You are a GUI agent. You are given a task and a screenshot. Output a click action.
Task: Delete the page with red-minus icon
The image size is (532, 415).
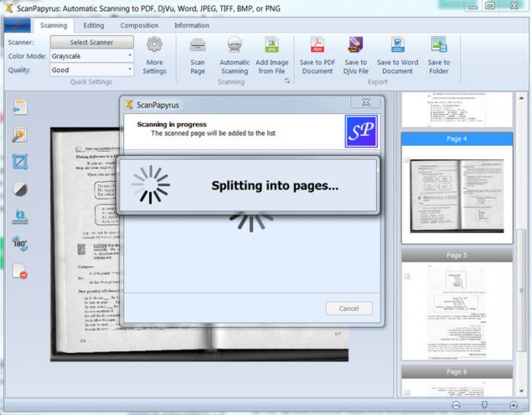click(x=20, y=271)
